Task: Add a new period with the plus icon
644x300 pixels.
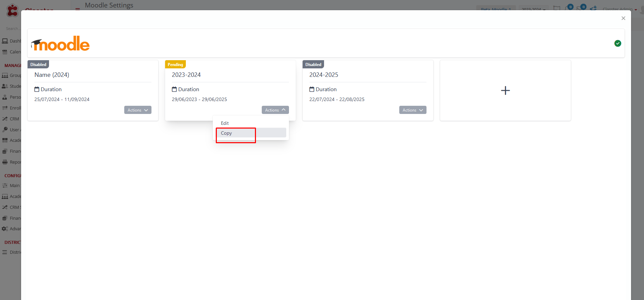Action: click(x=505, y=90)
